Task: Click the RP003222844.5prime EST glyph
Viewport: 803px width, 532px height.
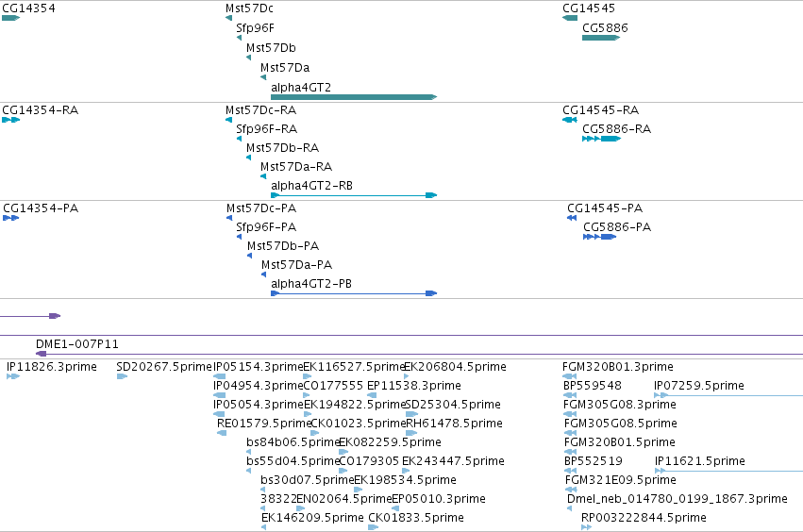Action: 586,527
